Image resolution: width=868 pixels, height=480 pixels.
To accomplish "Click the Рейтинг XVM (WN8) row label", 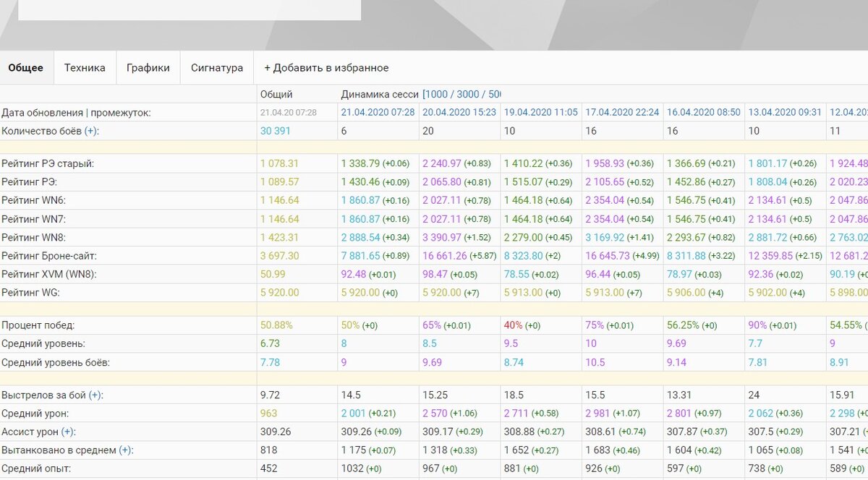I will click(48, 274).
